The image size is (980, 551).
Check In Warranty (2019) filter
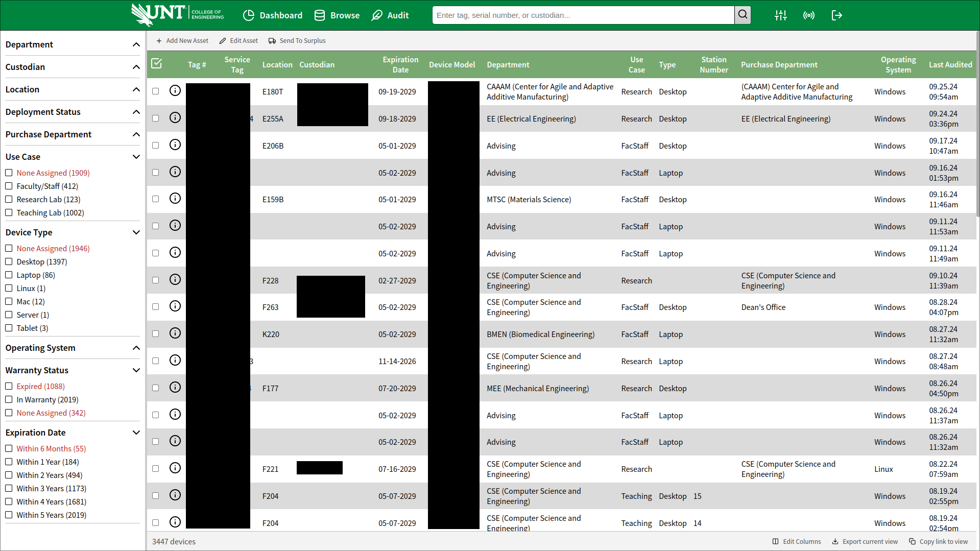(9, 399)
